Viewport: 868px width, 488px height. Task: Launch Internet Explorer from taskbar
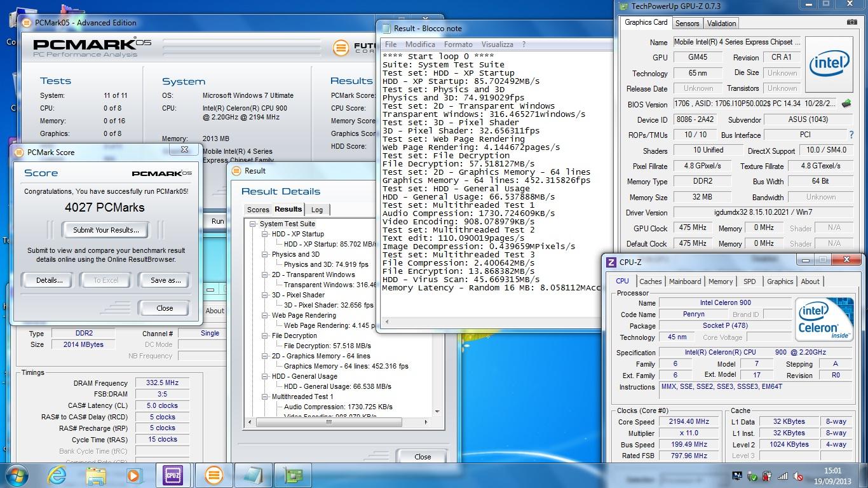pos(57,475)
